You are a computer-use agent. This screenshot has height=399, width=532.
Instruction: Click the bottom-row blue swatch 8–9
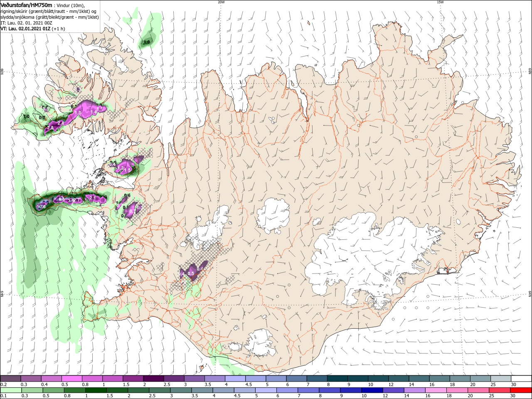tap(329, 390)
